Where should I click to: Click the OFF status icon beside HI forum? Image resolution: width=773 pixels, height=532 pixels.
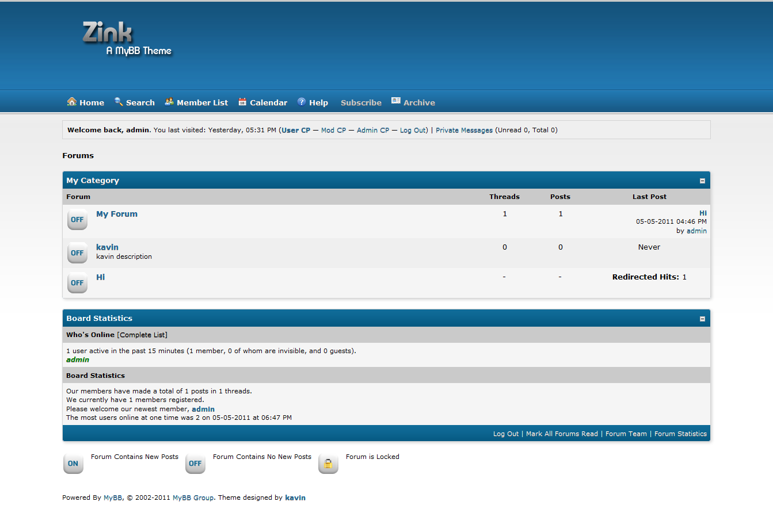pos(77,283)
